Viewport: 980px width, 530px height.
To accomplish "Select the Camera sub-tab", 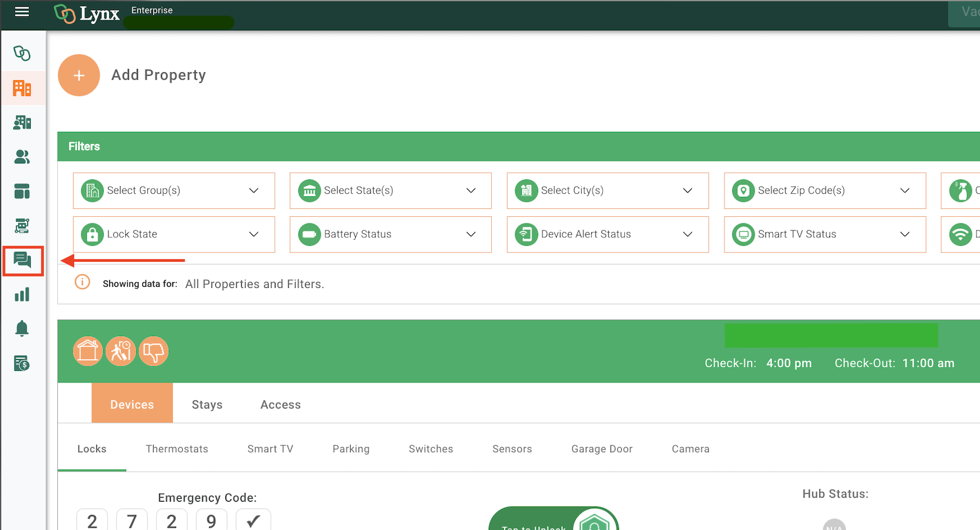I will coord(691,449).
